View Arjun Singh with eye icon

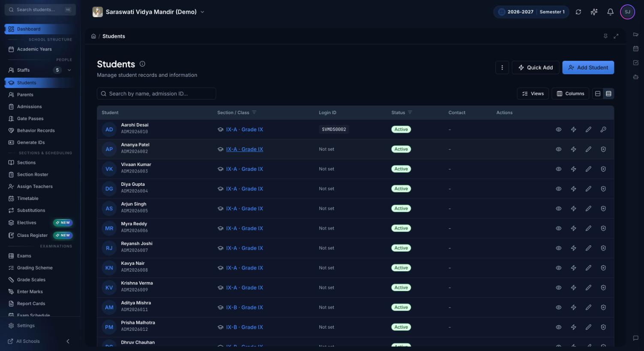559,209
